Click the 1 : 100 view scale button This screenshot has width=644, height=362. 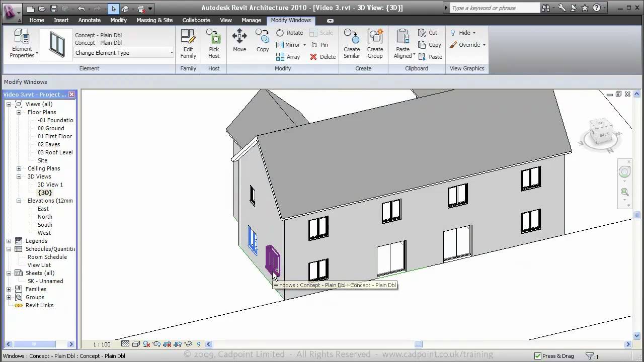click(x=102, y=344)
